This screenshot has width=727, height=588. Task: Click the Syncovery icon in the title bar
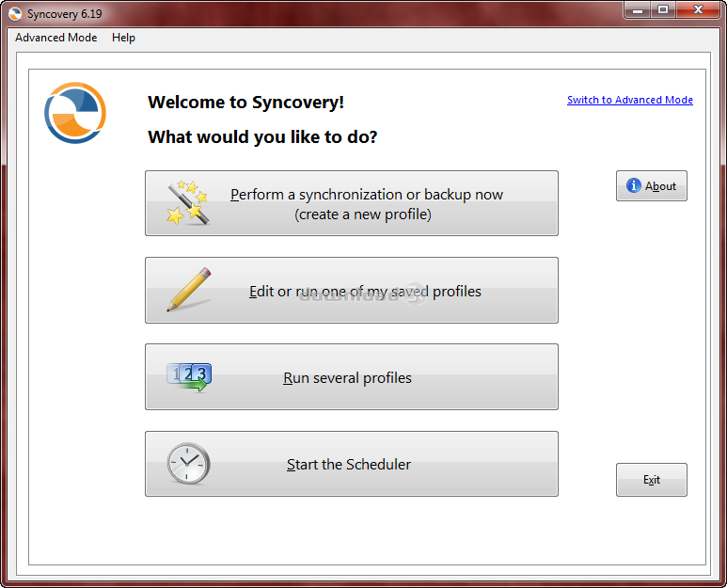[x=15, y=14]
